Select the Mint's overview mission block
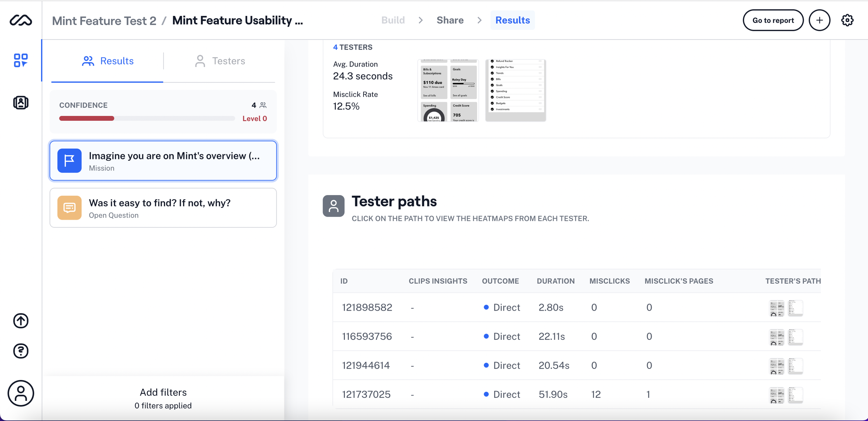 [163, 161]
